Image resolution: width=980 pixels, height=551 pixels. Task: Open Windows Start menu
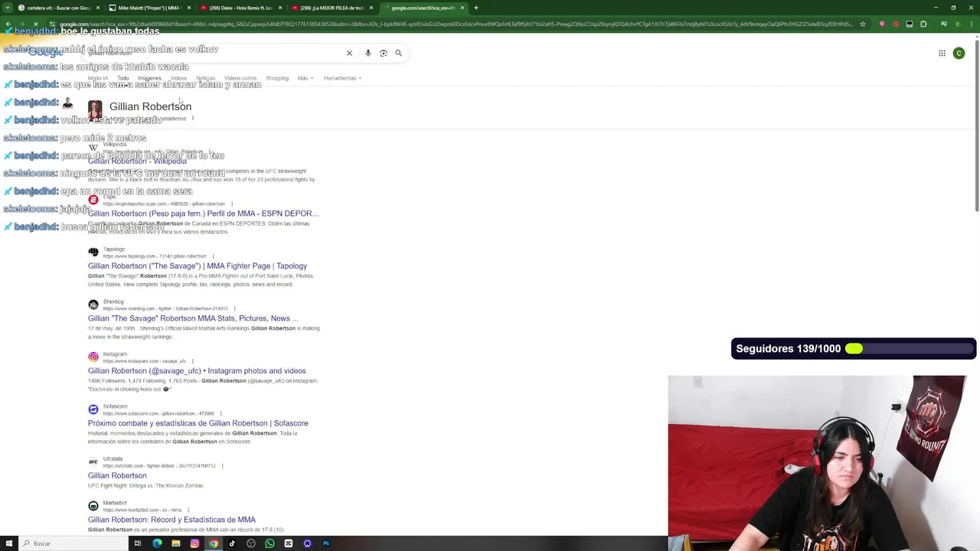[9, 543]
